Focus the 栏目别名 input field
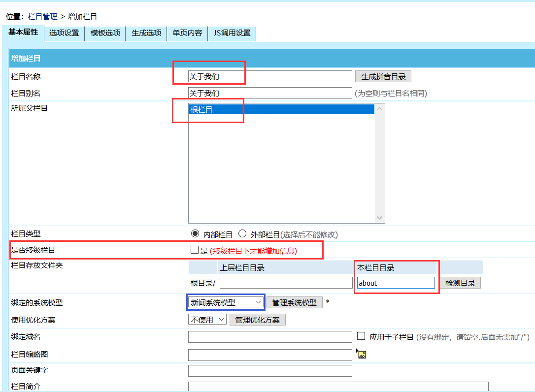 (x=270, y=93)
